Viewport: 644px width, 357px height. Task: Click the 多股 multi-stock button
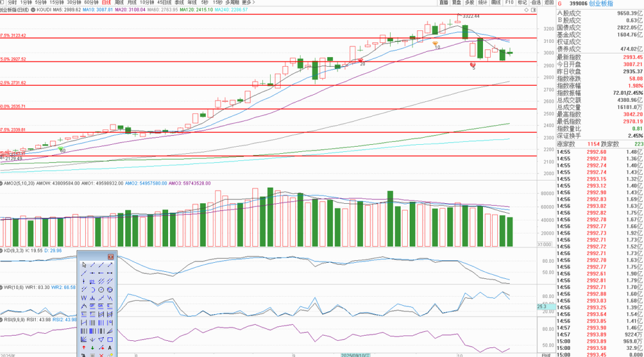click(x=469, y=2)
